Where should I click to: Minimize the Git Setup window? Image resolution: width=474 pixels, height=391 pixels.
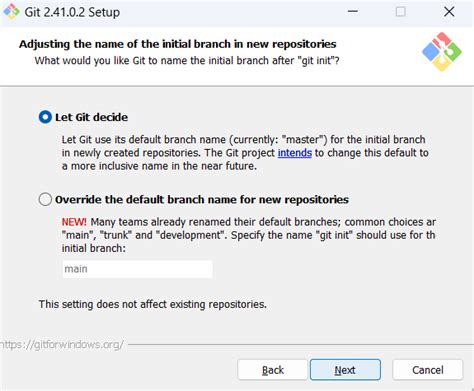(353, 11)
